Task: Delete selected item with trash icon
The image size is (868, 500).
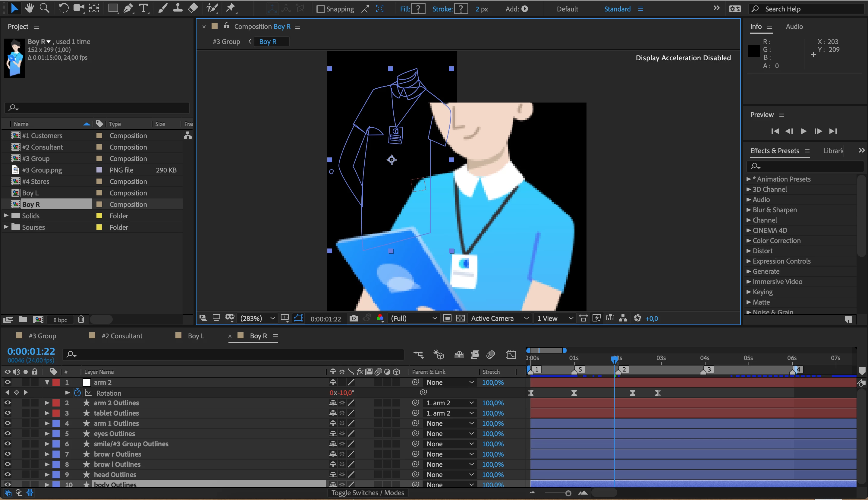Action: (81, 319)
